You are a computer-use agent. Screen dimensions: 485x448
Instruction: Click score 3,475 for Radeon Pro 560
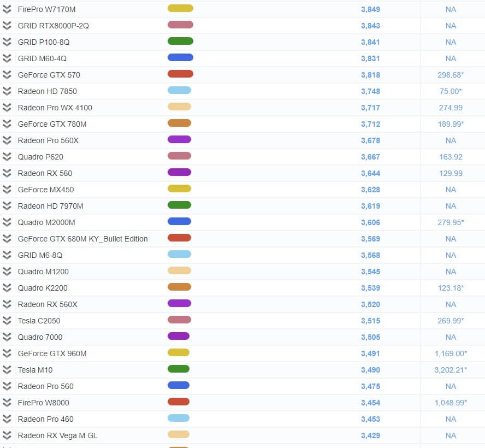point(370,387)
